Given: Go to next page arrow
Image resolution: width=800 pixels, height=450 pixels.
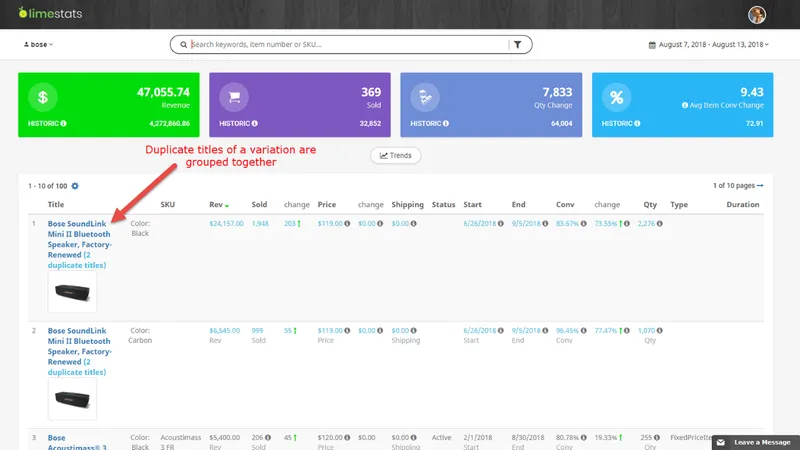Looking at the screenshot, I should (760, 186).
